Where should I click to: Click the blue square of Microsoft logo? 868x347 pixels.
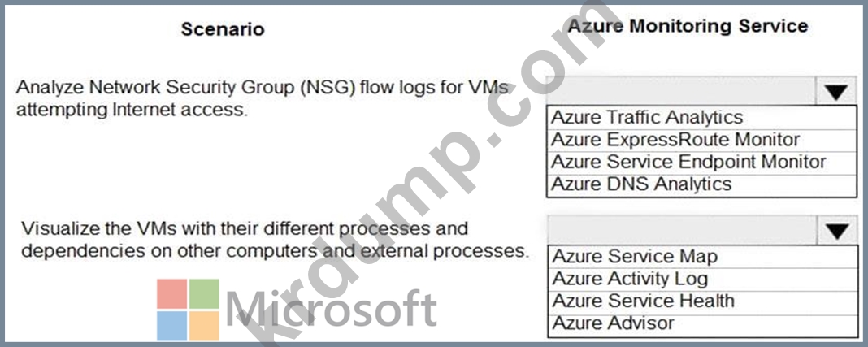tap(171, 326)
